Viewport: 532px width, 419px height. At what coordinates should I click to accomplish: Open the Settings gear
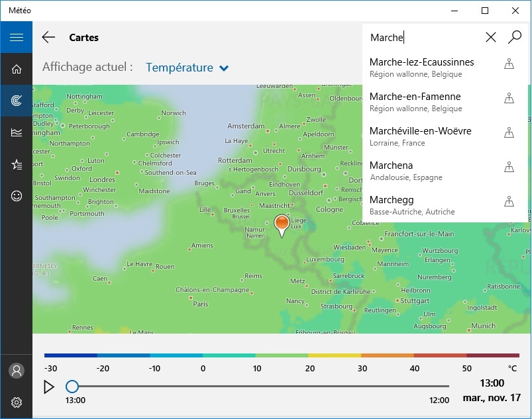coord(17,402)
